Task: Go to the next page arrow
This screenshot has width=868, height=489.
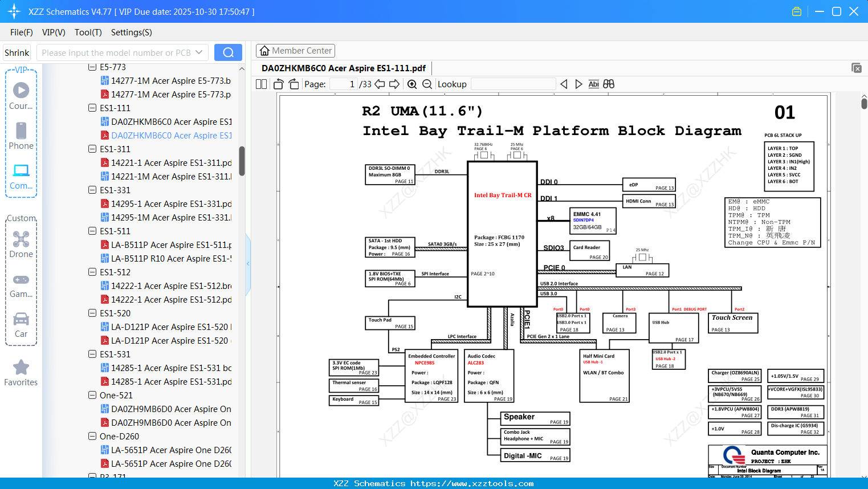Action: [394, 84]
